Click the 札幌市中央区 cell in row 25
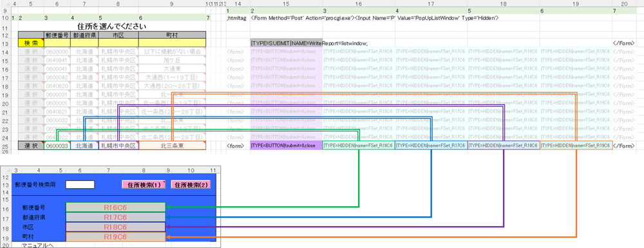 pos(118,146)
